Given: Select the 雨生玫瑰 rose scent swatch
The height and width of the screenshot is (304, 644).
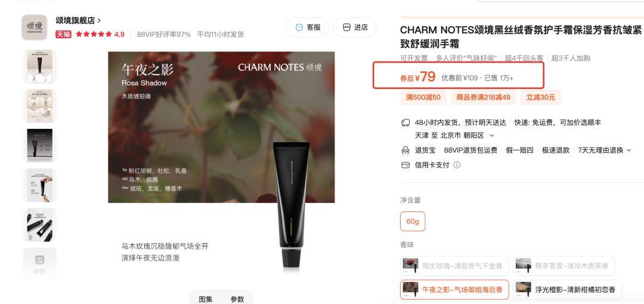Looking at the screenshot, I should (454, 266).
